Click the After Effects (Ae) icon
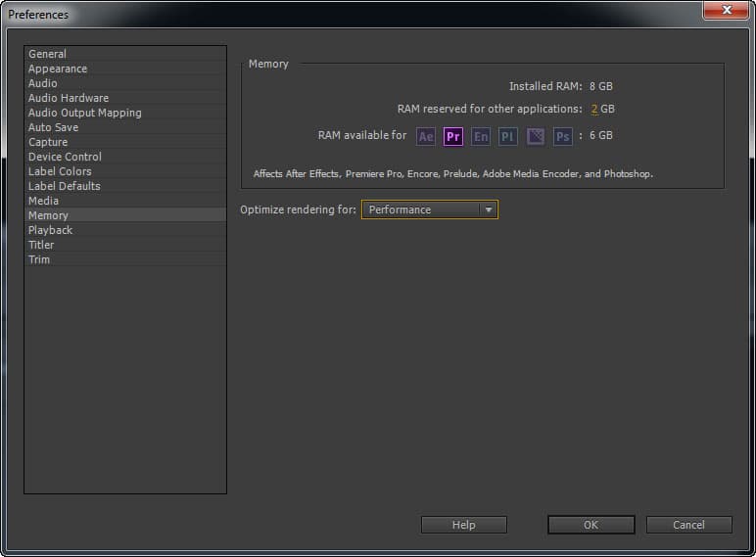Screen dimensions: 756x557 pyautogui.click(x=426, y=136)
